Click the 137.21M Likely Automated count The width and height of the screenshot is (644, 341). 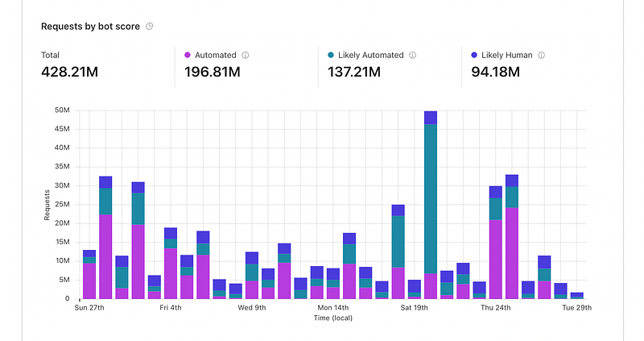click(354, 72)
